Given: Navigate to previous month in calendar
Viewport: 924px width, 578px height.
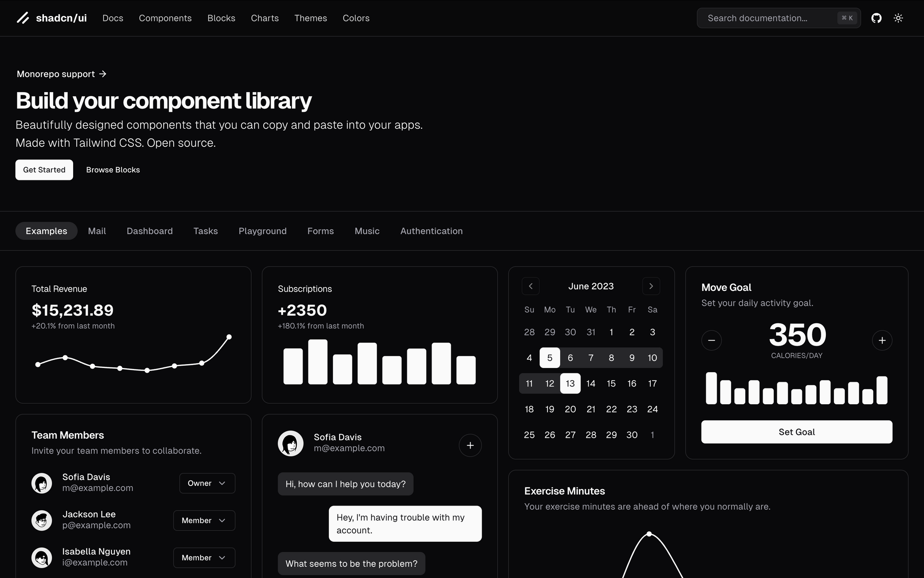Looking at the screenshot, I should point(531,286).
